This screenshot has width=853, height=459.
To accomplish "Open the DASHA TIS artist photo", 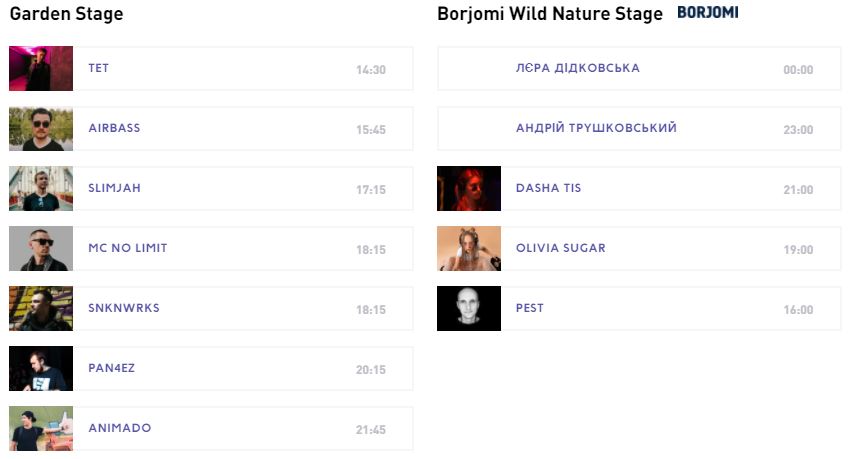I will 469,189.
